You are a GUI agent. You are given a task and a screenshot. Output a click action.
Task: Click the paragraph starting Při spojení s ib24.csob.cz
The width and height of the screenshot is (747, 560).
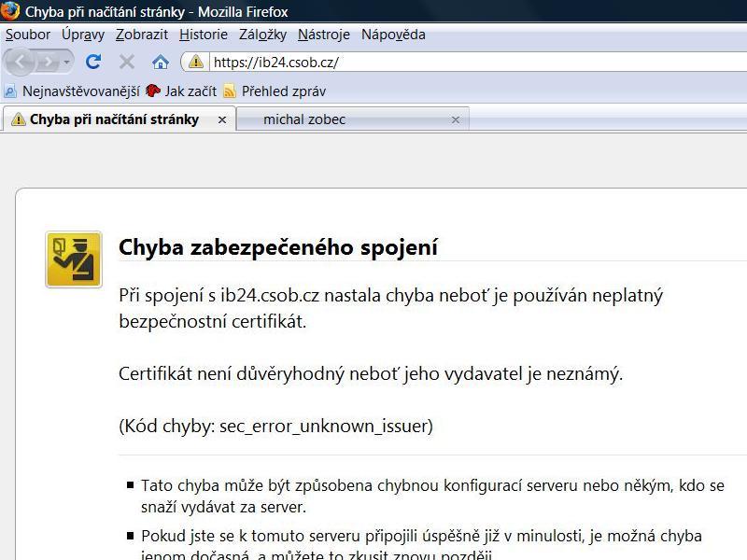point(390,308)
